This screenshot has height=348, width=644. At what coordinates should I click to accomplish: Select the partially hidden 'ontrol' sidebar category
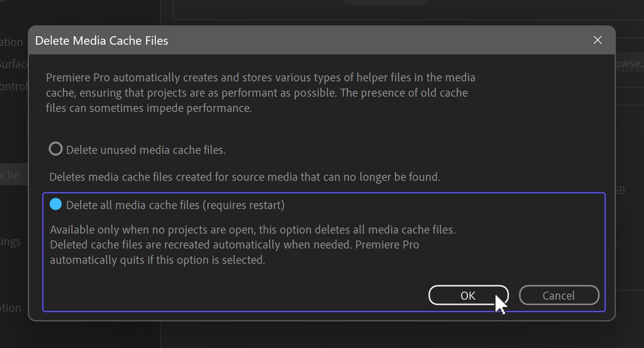pyautogui.click(x=14, y=86)
